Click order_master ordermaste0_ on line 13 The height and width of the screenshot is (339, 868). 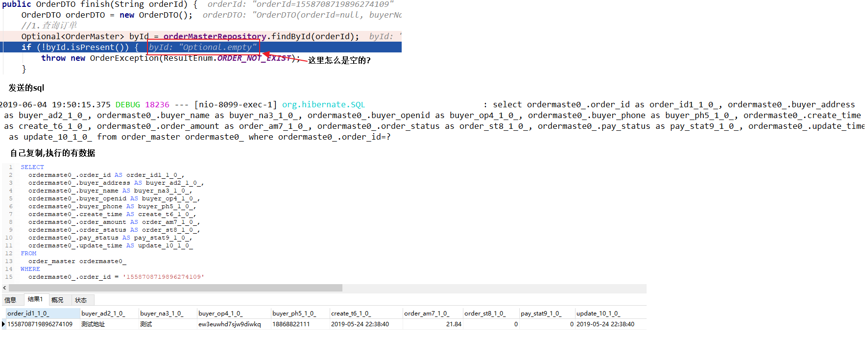click(77, 261)
